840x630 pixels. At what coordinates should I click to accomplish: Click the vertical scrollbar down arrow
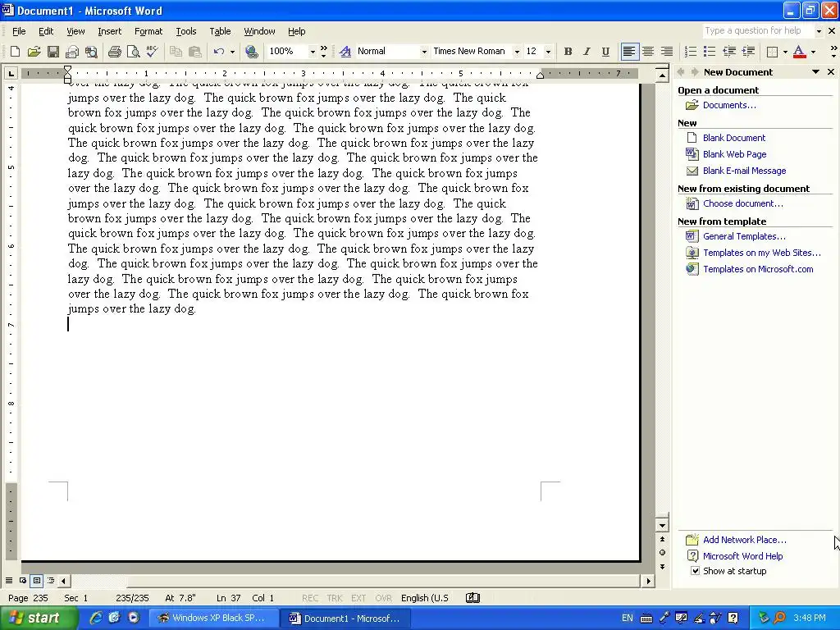[662, 526]
